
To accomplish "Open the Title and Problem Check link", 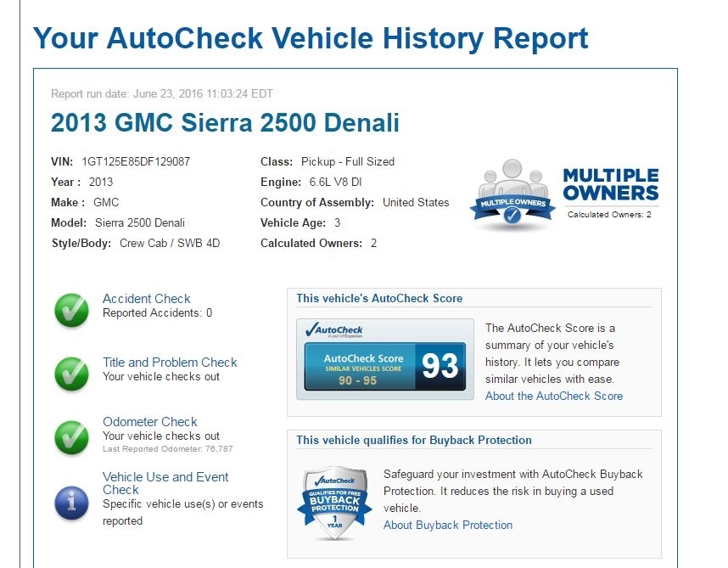I will 170,363.
